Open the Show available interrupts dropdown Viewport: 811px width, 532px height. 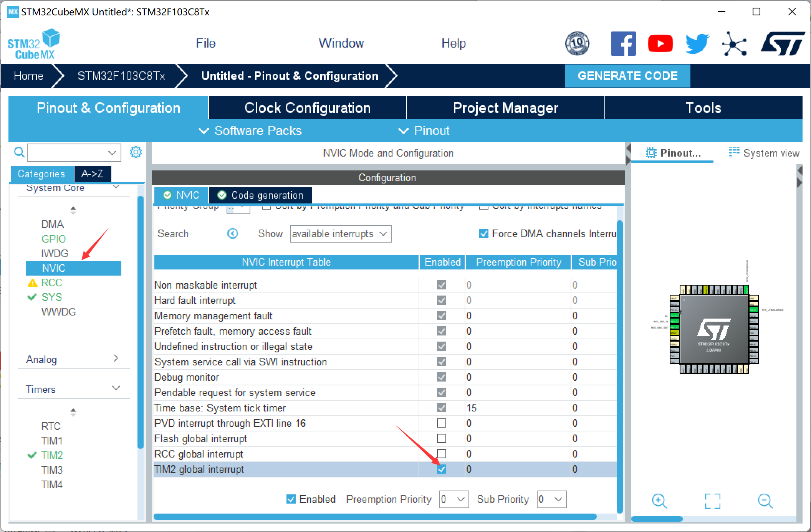tap(341, 234)
